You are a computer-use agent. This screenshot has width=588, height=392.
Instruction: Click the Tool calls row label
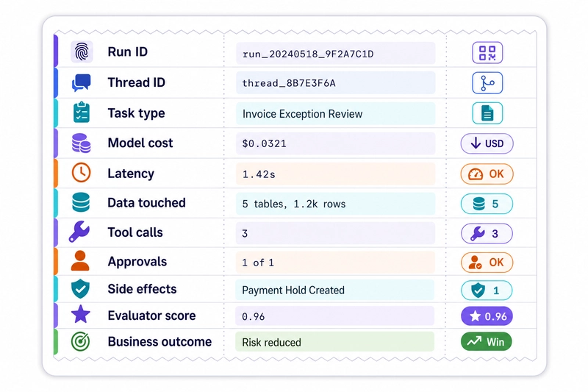click(x=135, y=232)
